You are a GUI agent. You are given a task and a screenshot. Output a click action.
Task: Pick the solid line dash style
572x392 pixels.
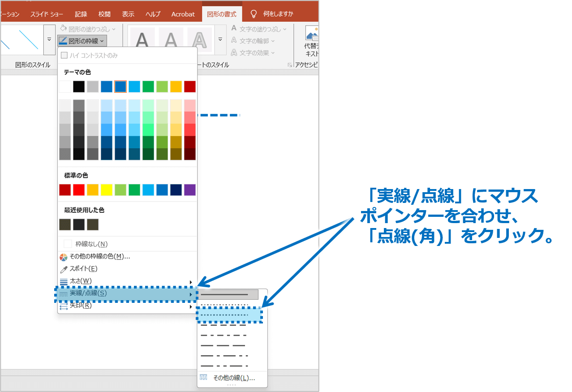click(x=229, y=294)
